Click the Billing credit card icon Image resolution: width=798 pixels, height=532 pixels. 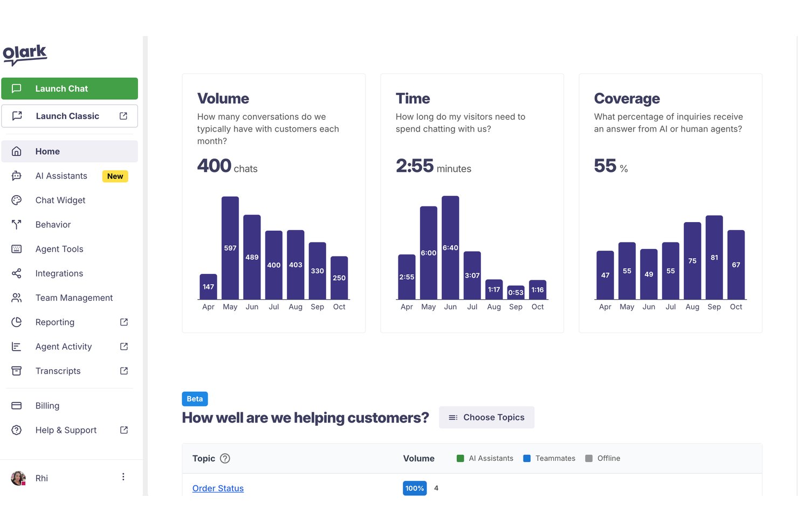pos(17,405)
